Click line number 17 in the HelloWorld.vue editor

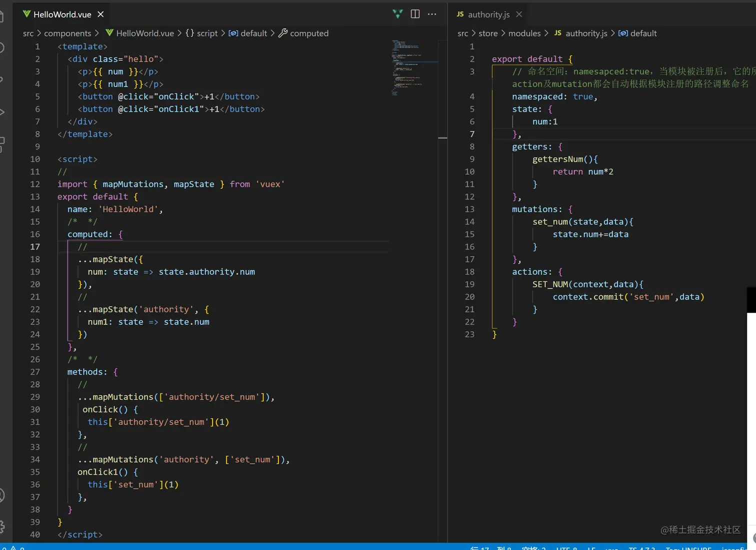(x=35, y=246)
